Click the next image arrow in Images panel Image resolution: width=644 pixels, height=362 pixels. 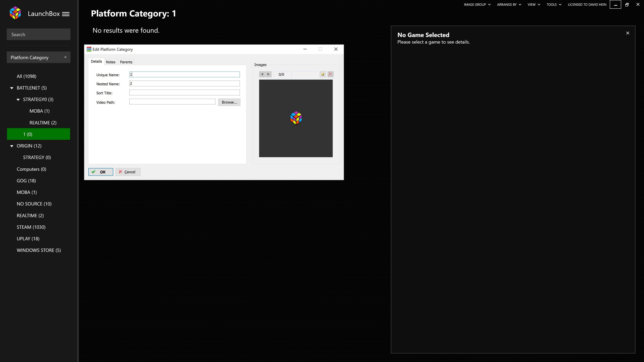[x=269, y=74]
